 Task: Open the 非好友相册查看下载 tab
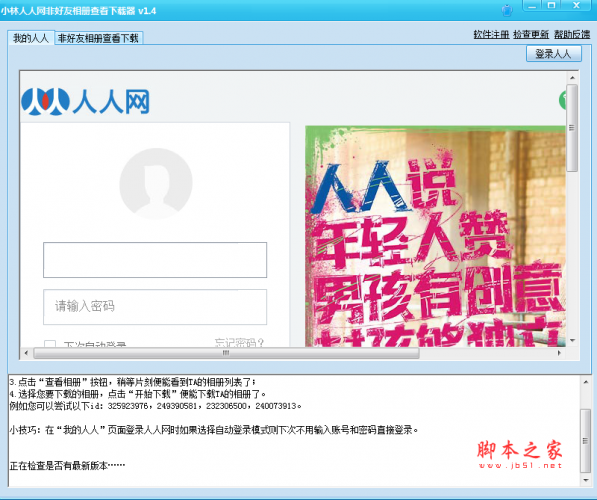[x=98, y=38]
